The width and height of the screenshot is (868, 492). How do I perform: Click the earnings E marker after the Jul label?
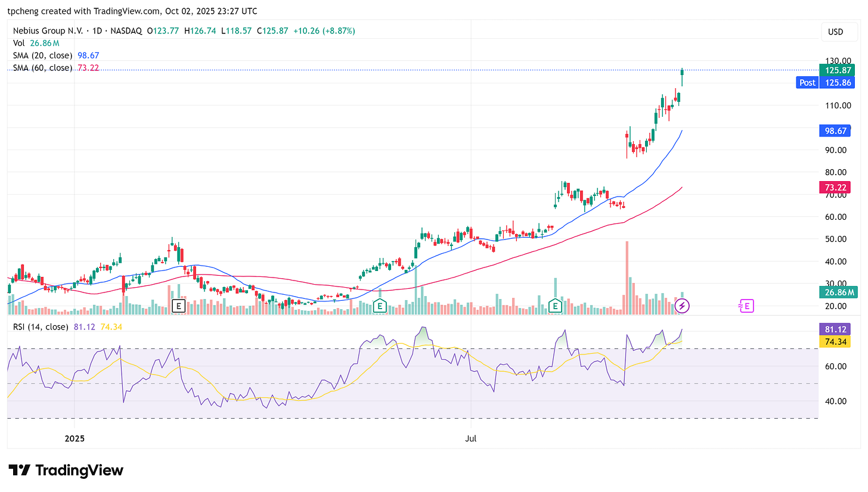point(556,306)
